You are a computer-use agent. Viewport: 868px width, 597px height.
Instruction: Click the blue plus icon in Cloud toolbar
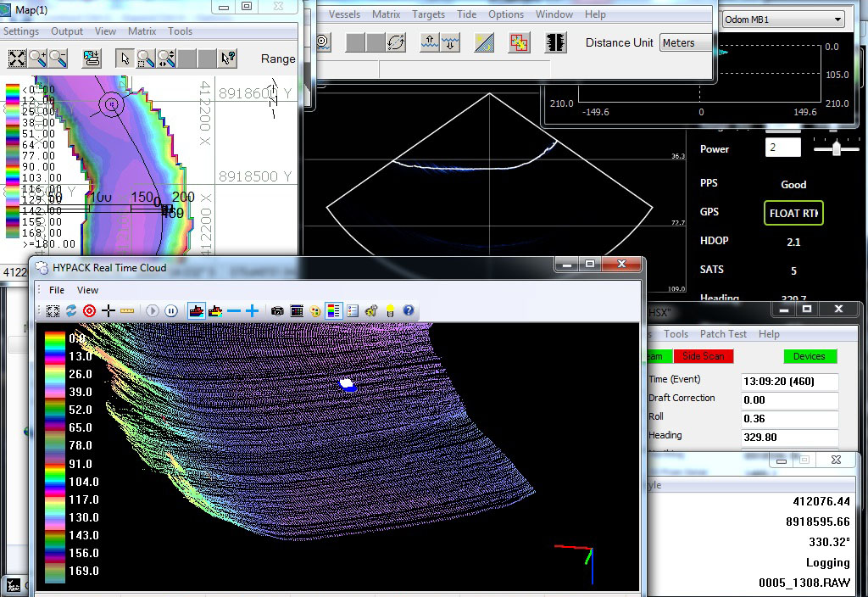(x=253, y=310)
